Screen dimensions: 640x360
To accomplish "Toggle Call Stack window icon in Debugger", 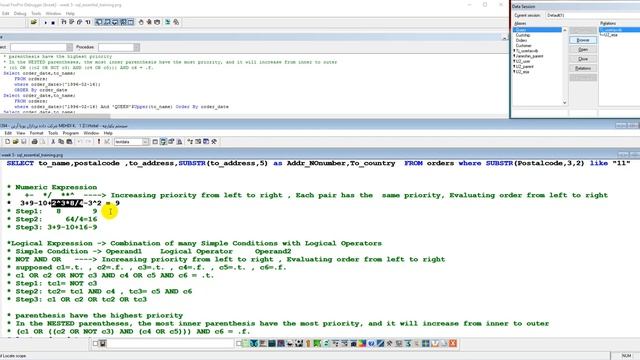I will 123,22.
